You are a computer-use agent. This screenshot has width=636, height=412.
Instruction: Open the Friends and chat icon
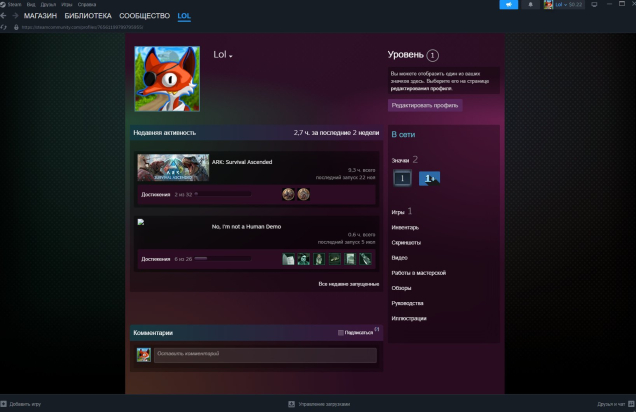[x=629, y=404]
